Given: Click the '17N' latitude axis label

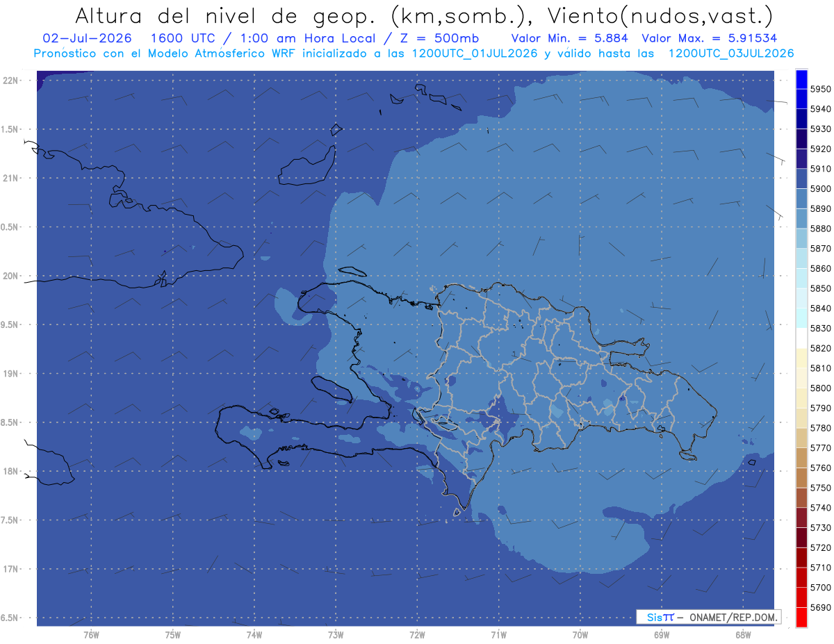Looking at the screenshot, I should [x=10, y=569].
